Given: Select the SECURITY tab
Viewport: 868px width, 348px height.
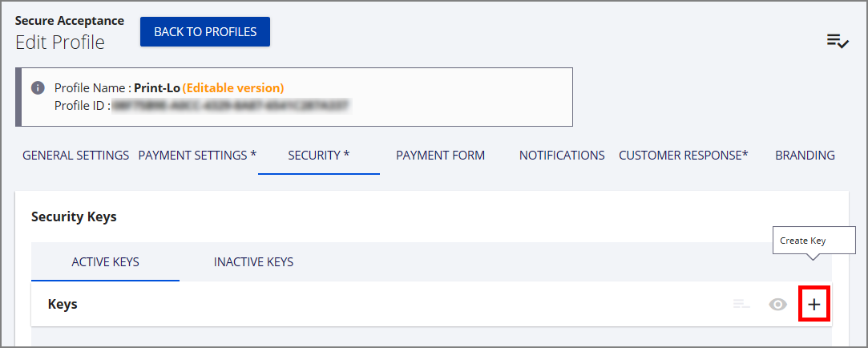Looking at the screenshot, I should (x=319, y=156).
